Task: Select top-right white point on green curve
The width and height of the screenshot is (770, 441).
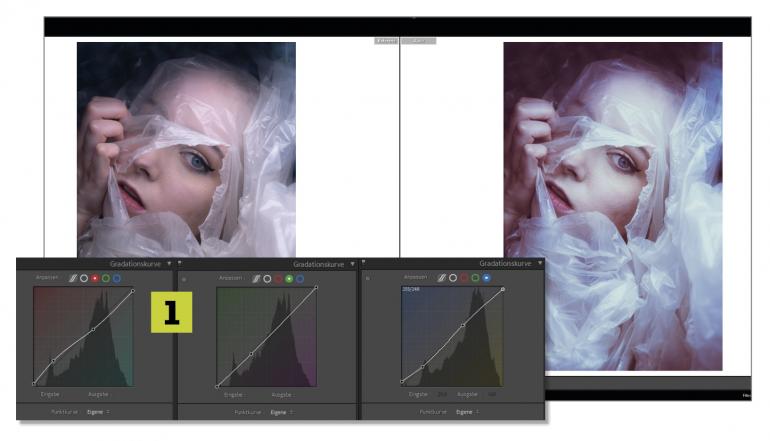Action: [316, 288]
